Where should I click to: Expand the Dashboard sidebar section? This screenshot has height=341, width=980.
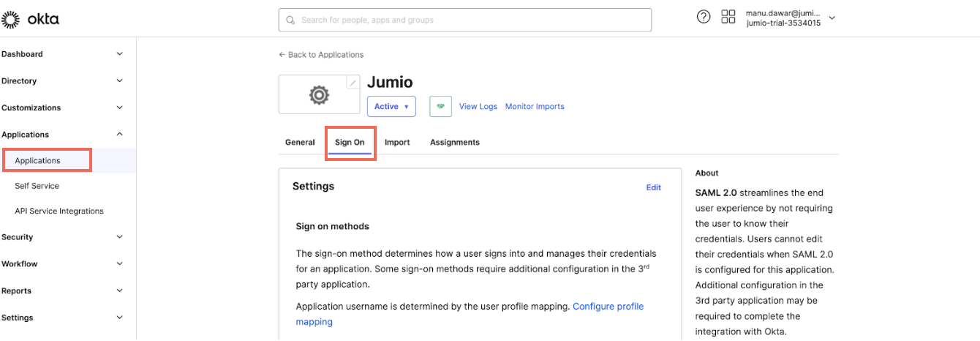tap(62, 54)
